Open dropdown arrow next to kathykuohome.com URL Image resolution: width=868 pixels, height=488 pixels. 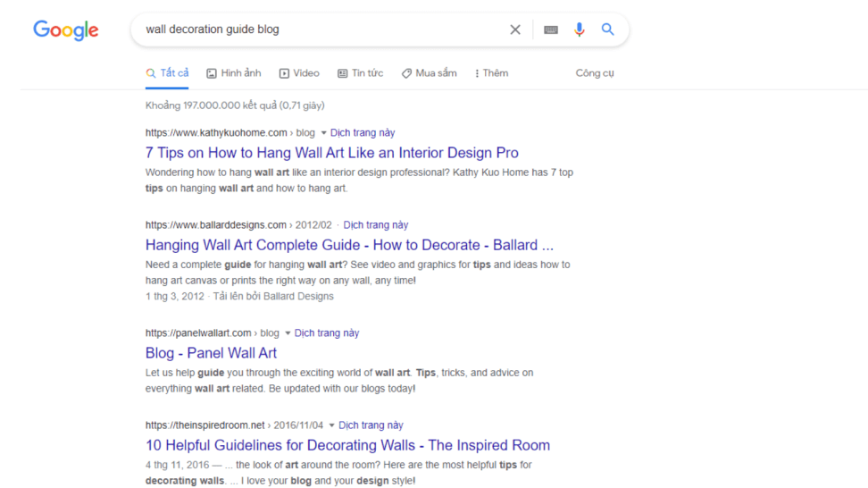[324, 133]
